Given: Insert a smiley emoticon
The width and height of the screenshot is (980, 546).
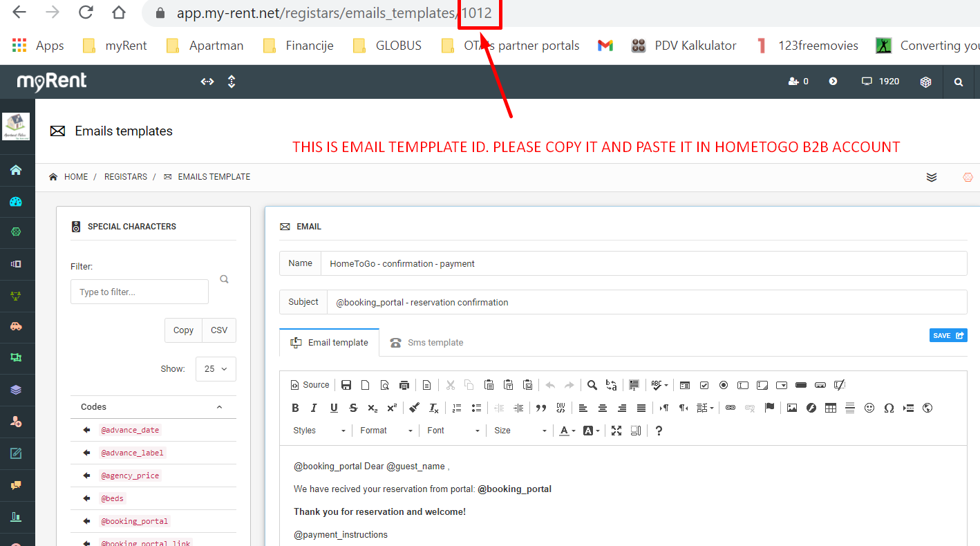Looking at the screenshot, I should tap(869, 408).
